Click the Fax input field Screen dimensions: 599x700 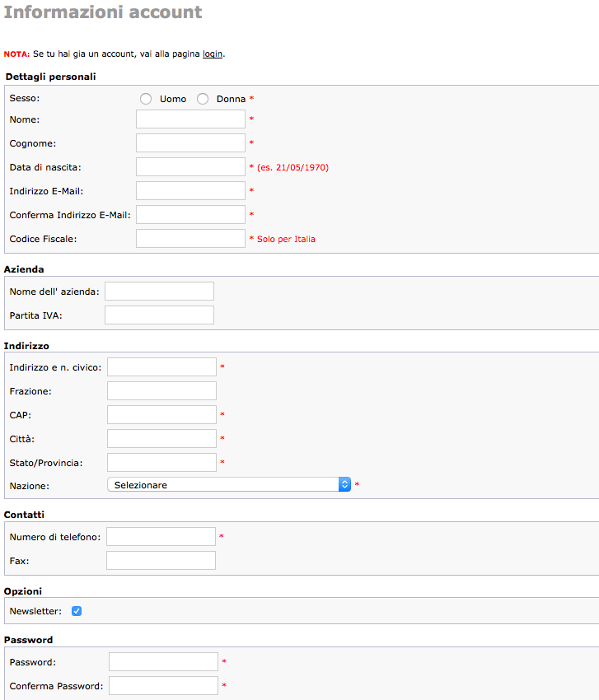[x=161, y=560]
